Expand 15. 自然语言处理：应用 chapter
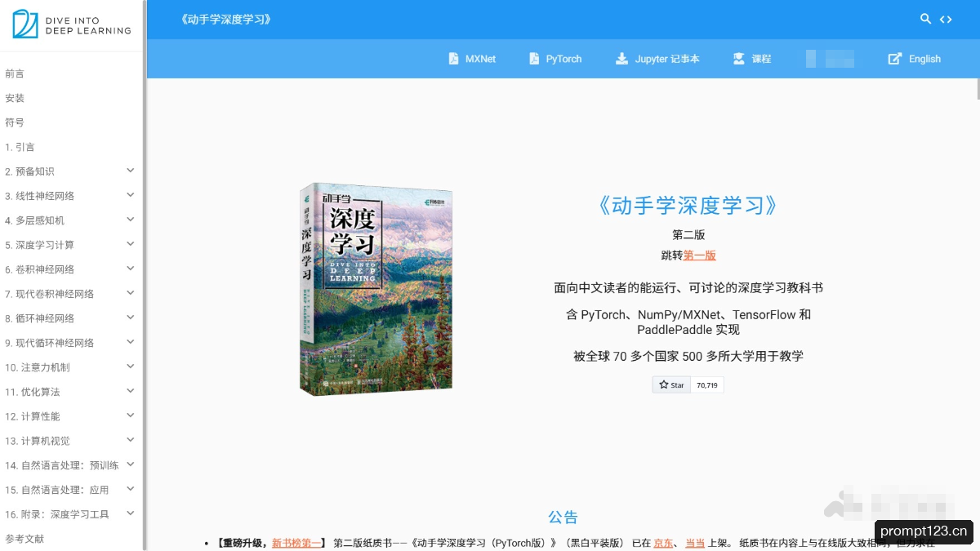 click(131, 489)
